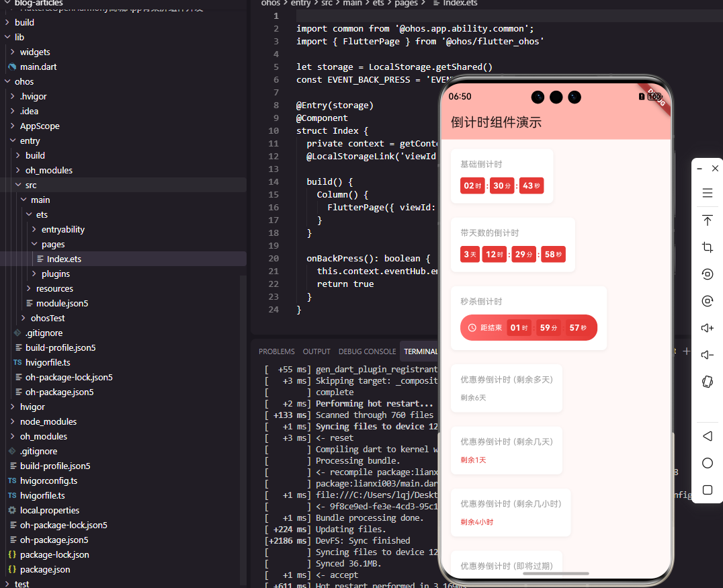Tap the emulator recent apps square button
Image resolution: width=723 pixels, height=588 pixels.
708,490
